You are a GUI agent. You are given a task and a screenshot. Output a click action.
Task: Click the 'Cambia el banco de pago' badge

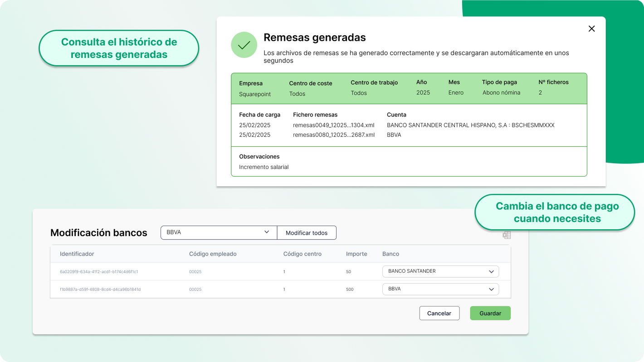(557, 212)
